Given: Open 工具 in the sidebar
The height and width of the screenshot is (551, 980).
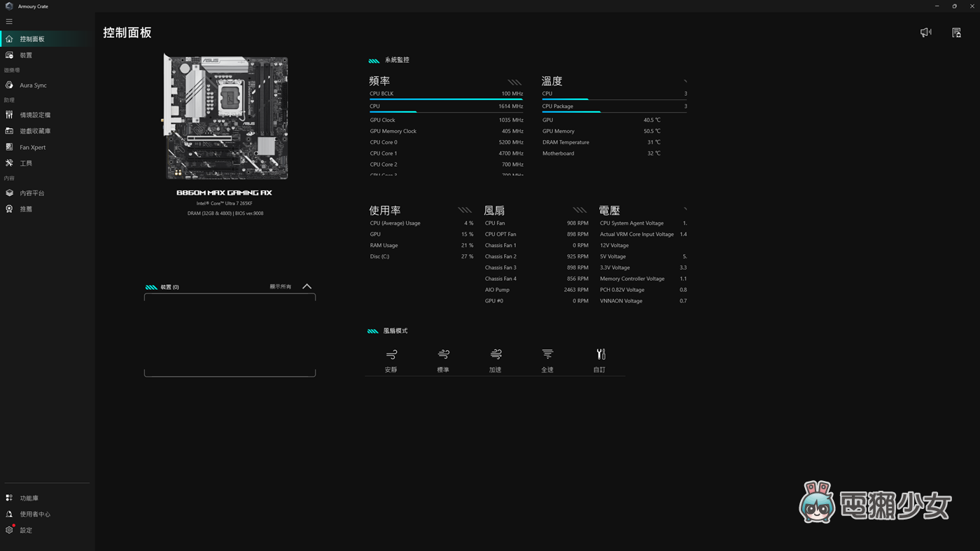Looking at the screenshot, I should 47,163.
